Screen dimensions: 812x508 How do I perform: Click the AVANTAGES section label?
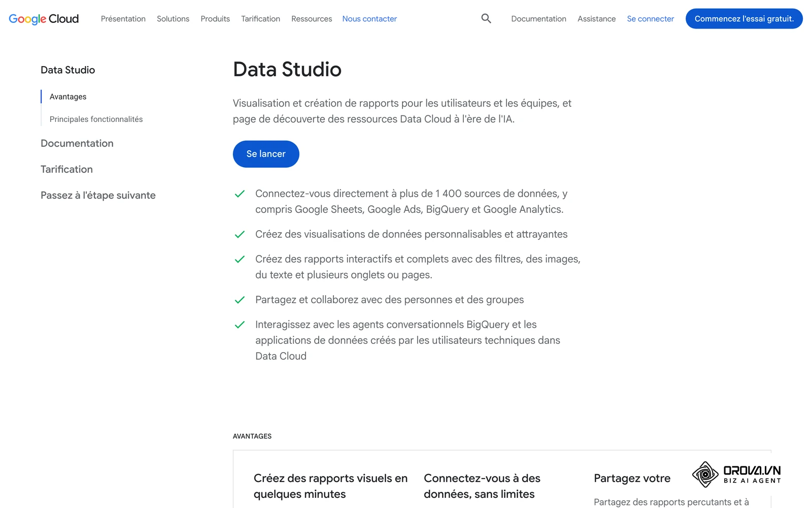tap(252, 436)
